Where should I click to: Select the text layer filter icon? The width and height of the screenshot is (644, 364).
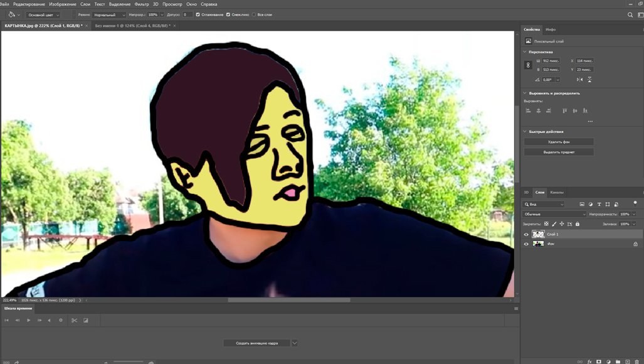(599, 205)
